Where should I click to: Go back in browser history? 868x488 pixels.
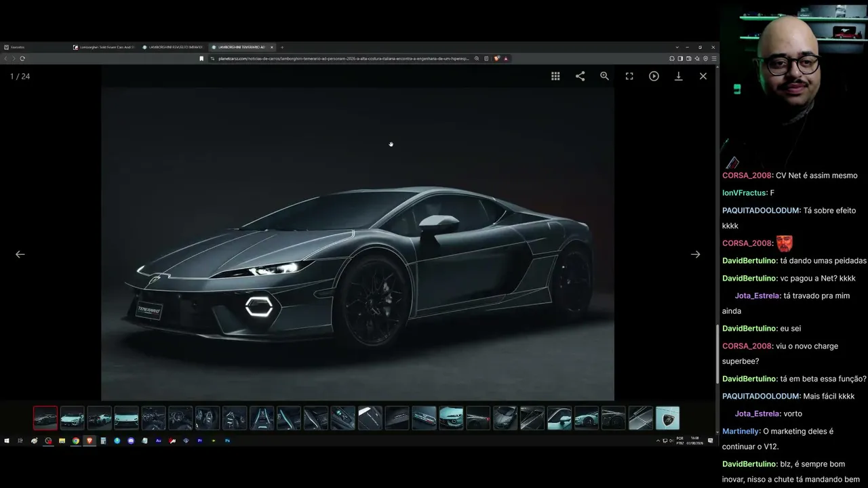[x=6, y=58]
